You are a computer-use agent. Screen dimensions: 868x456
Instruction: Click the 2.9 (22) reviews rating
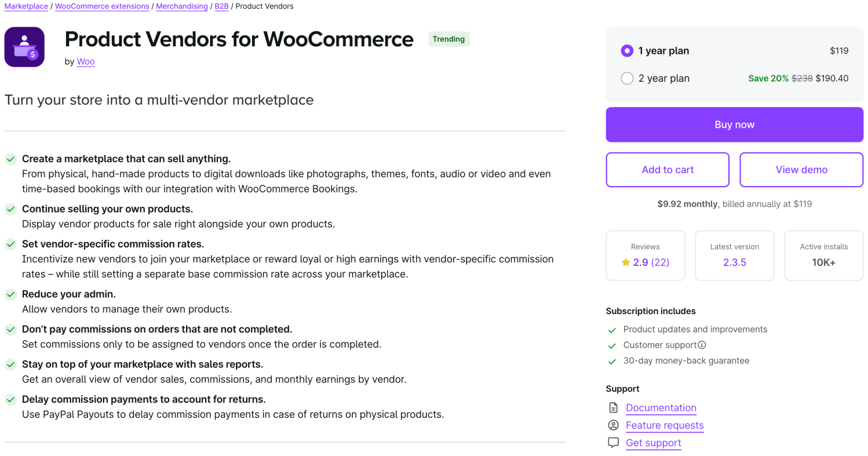coord(651,262)
